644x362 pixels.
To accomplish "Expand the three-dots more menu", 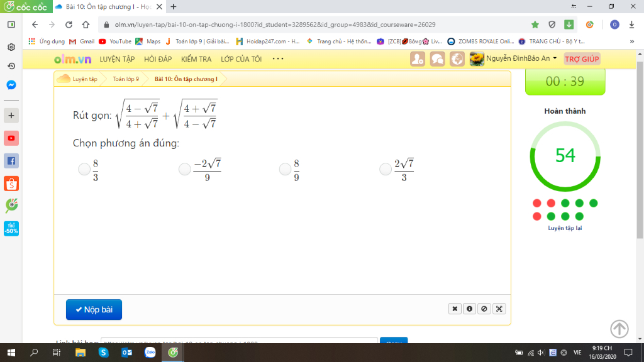I will pos(278,58).
